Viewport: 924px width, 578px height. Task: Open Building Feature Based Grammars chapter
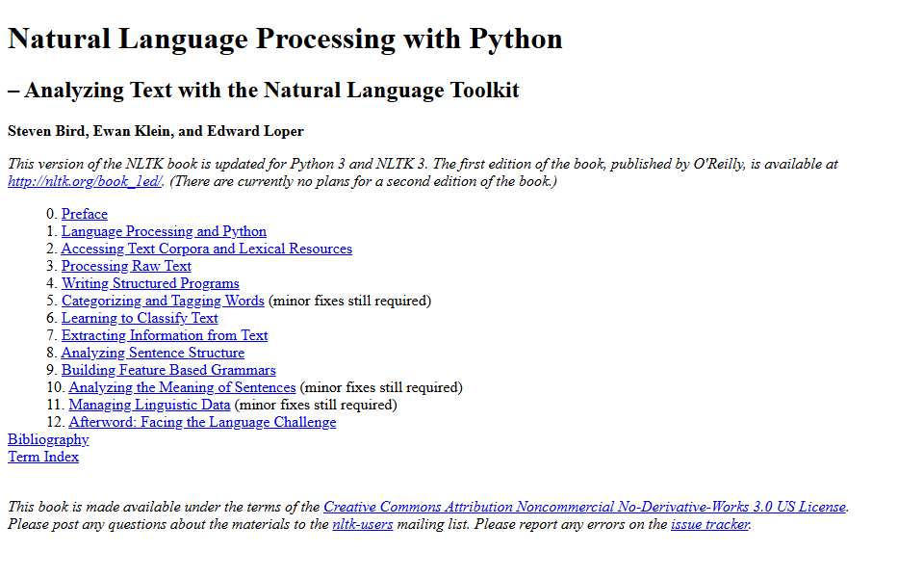[x=168, y=370]
